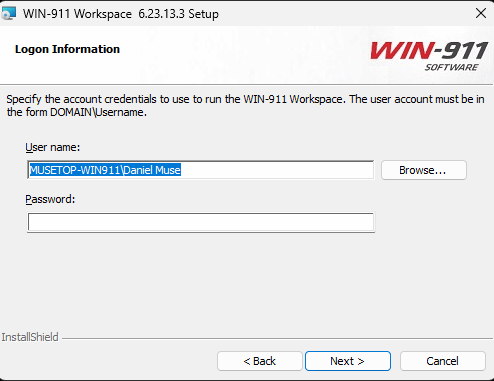Screen dimensions: 494x381
Task: Click the Next > button
Action: point(348,361)
